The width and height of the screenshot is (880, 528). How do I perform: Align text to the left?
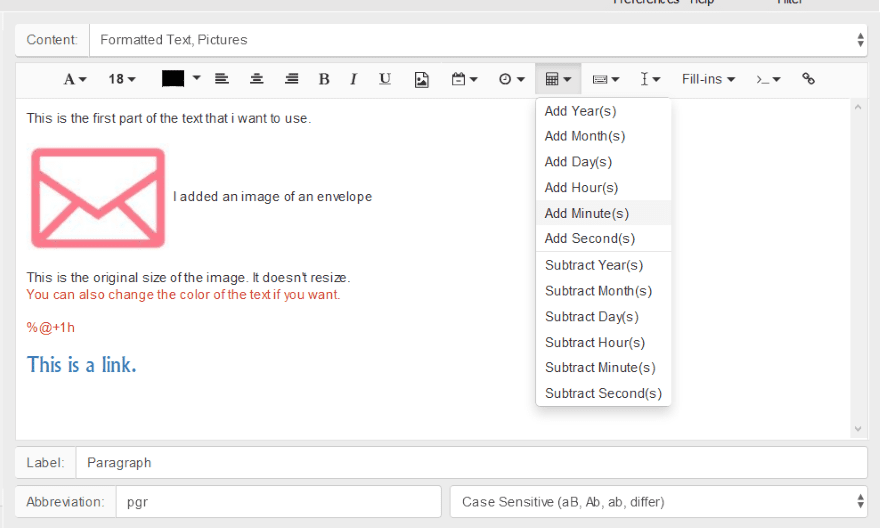(222, 79)
